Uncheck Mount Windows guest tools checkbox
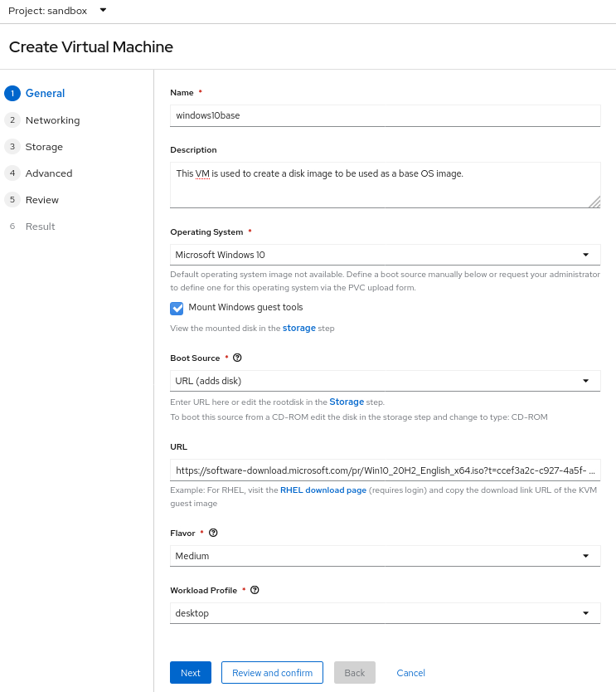Screen dimensions: 616x692 tap(177, 308)
